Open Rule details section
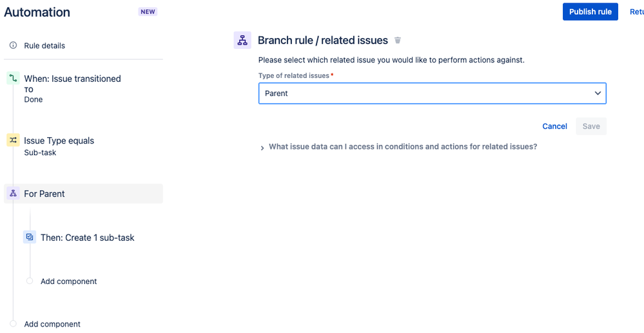 [x=44, y=46]
